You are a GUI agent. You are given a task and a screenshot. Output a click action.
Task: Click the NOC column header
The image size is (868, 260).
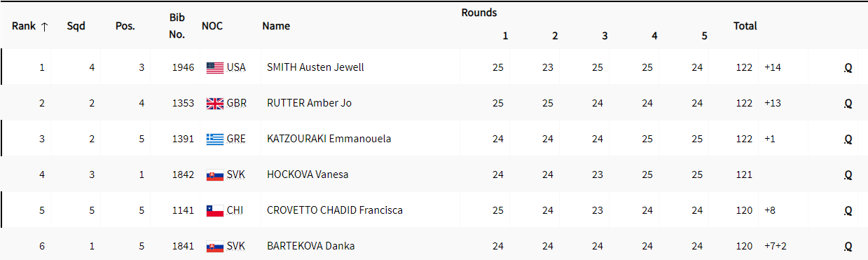212,26
